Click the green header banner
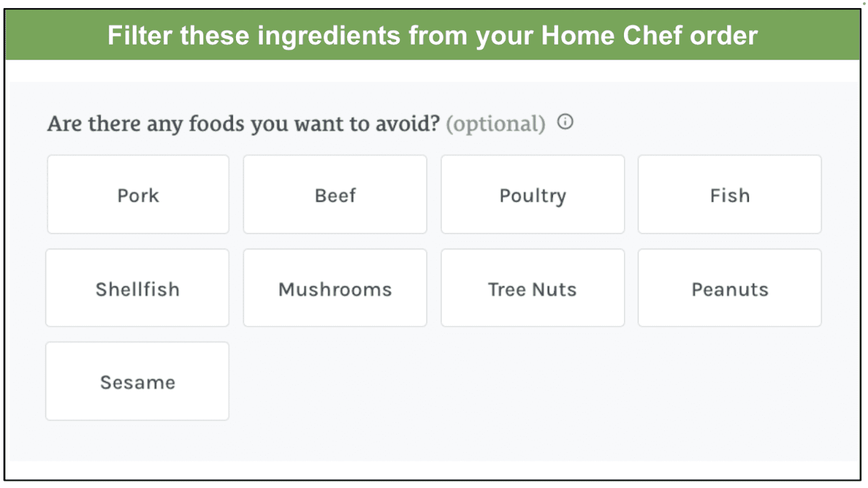 434,36
